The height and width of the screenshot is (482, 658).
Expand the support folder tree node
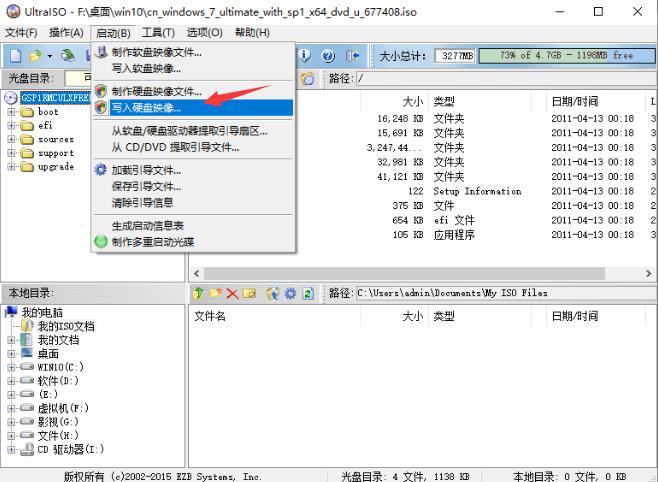[11, 153]
